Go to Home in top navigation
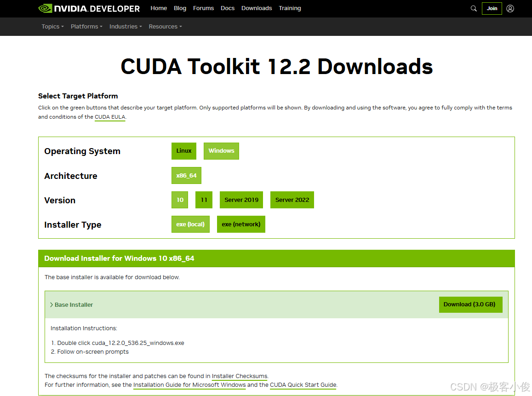Viewport: 532px width, 396px height. [159, 8]
